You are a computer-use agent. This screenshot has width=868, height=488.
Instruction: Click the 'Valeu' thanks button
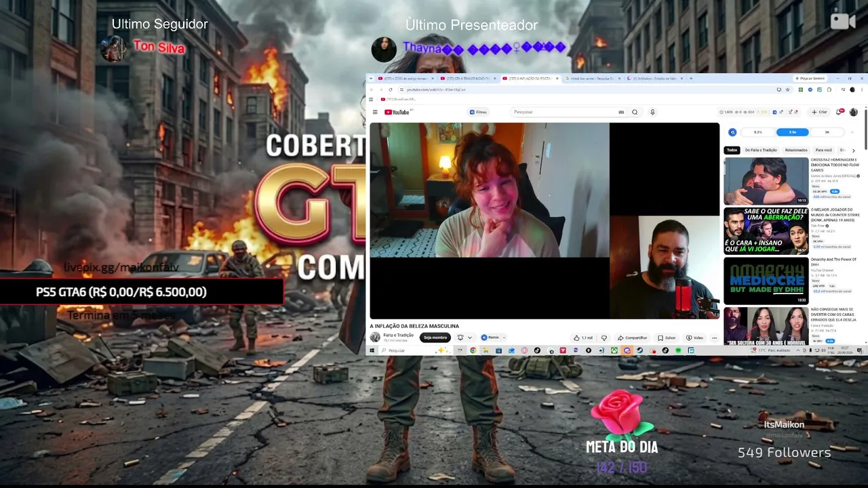(x=694, y=338)
